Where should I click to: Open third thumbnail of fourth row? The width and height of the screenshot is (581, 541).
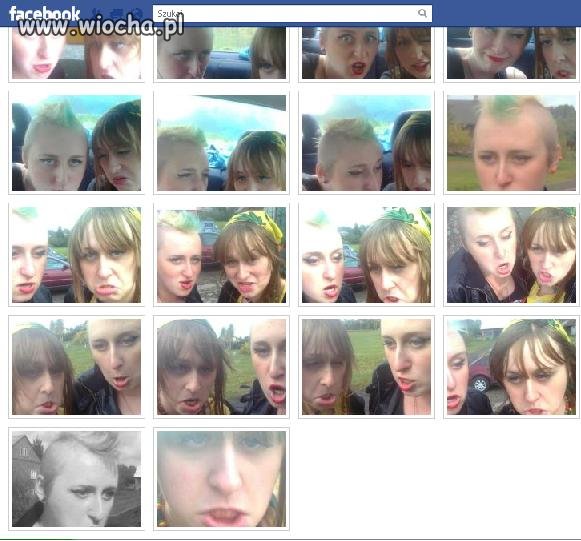click(x=366, y=366)
